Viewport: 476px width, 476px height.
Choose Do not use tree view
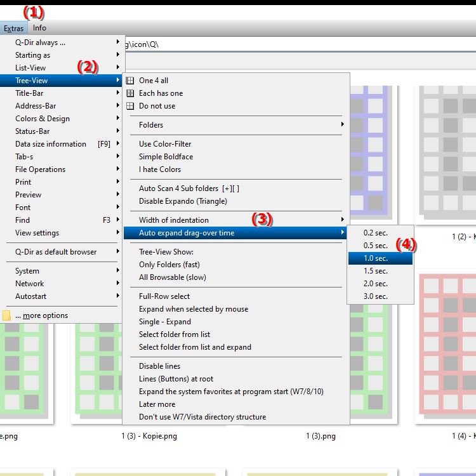pyautogui.click(x=236, y=106)
